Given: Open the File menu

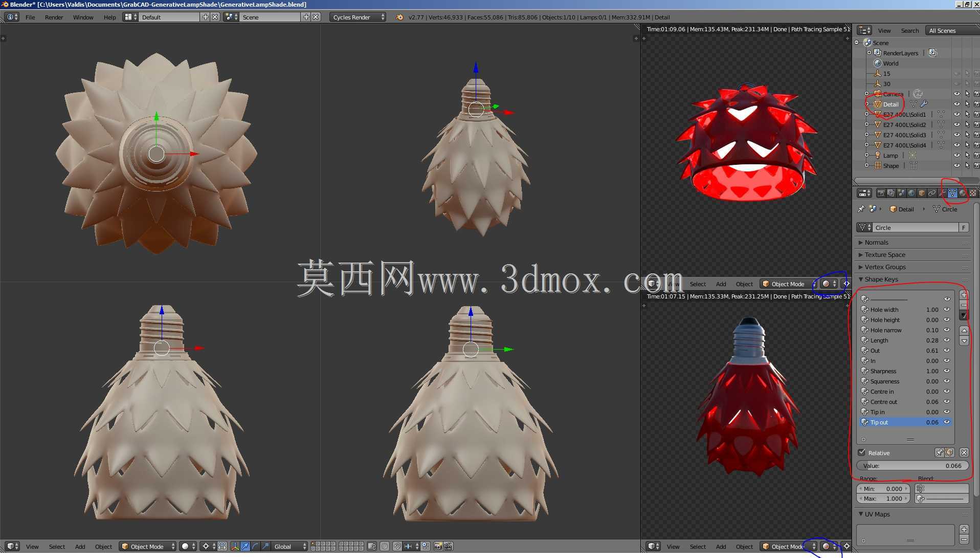Looking at the screenshot, I should [x=30, y=17].
